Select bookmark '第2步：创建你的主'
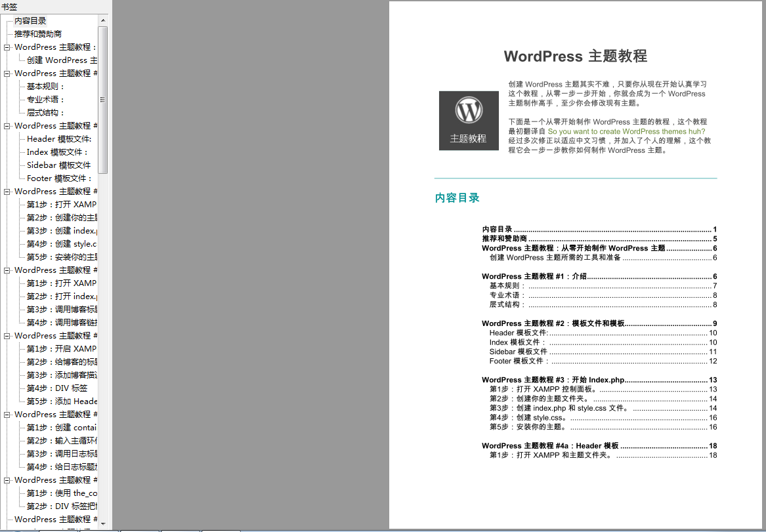This screenshot has width=766, height=532. coord(62,218)
